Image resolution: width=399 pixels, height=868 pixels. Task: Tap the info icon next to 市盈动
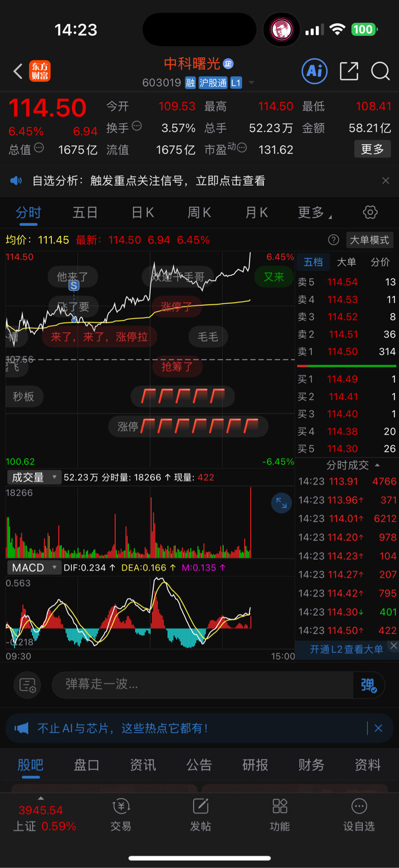(242, 148)
